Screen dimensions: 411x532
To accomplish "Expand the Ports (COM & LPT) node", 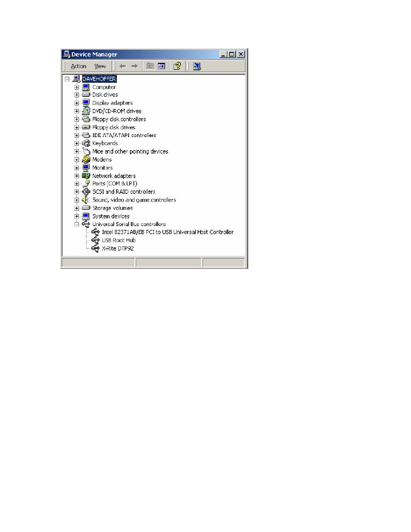I will 77,184.
